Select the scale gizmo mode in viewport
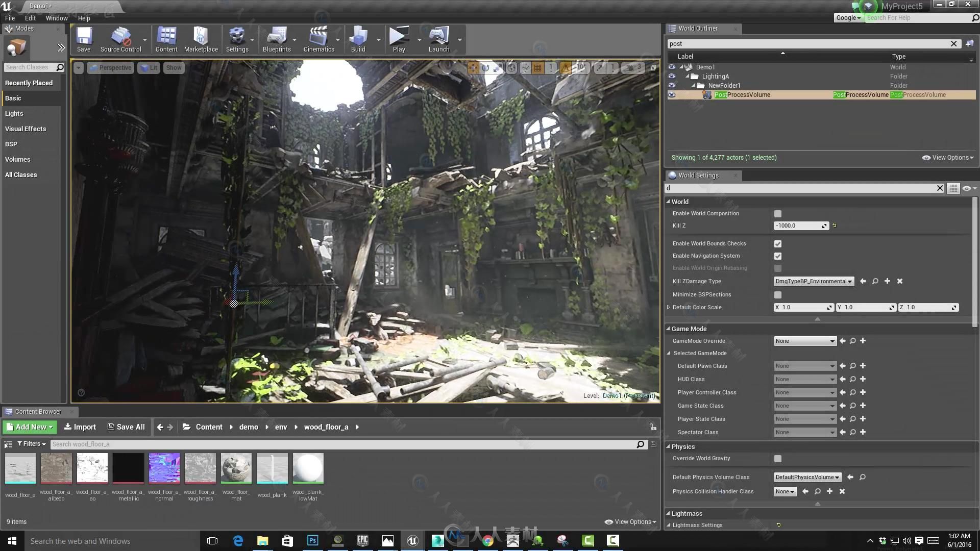 pos(497,67)
